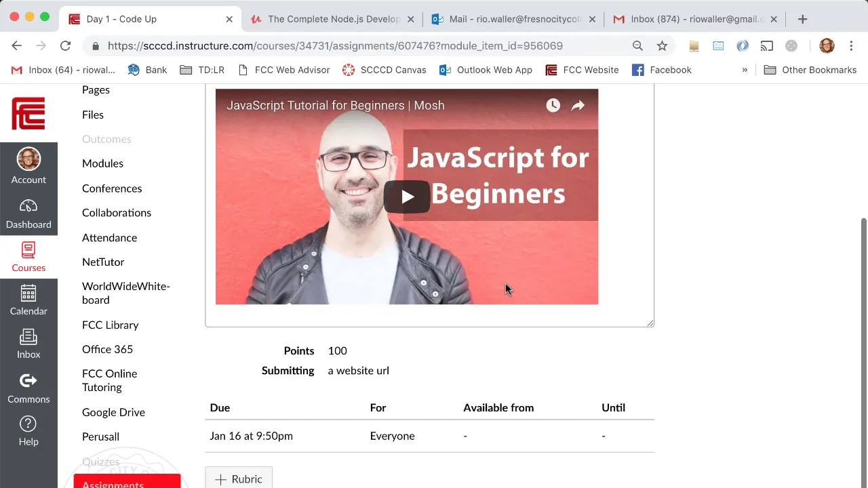
Task: Click the Share arrow icon on video
Action: pos(578,105)
